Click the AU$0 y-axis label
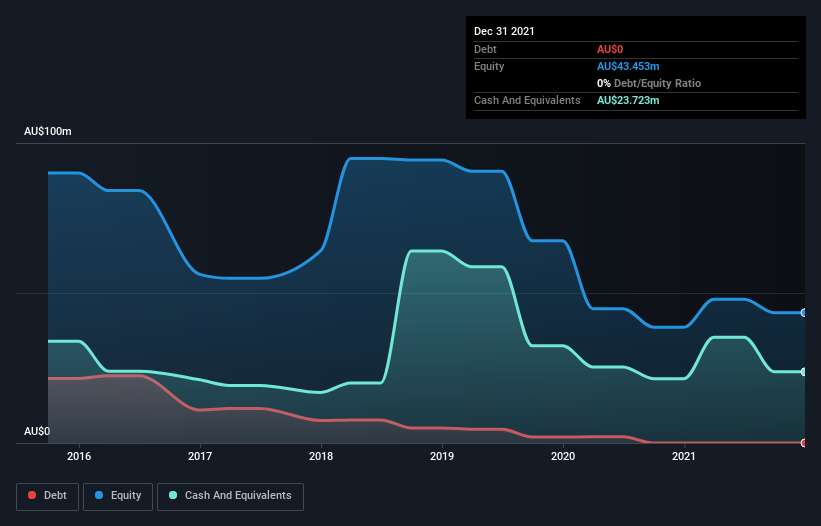The height and width of the screenshot is (526, 821). coord(37,431)
